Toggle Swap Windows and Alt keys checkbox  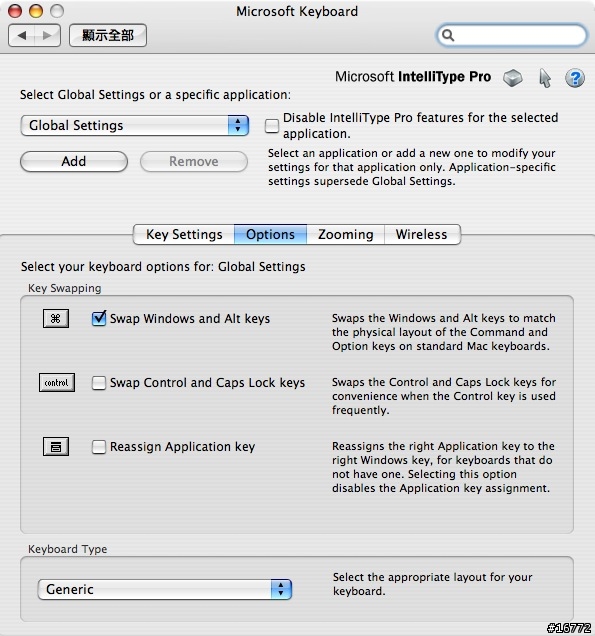click(x=99, y=318)
